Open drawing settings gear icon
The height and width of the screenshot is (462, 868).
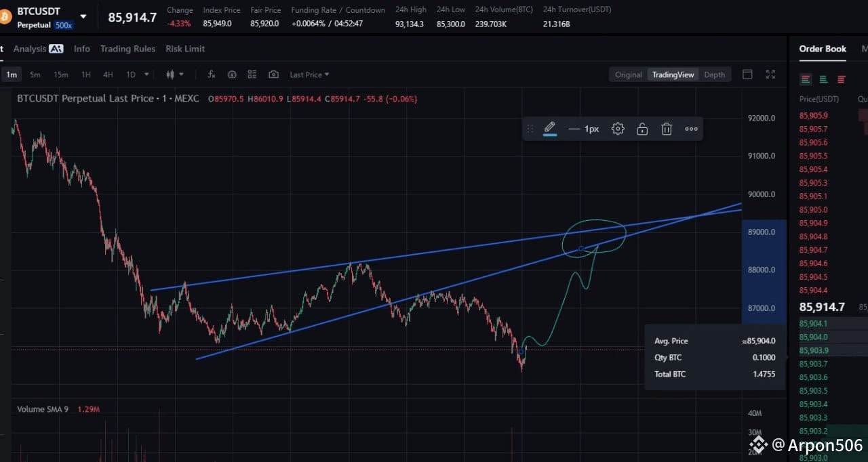click(618, 129)
